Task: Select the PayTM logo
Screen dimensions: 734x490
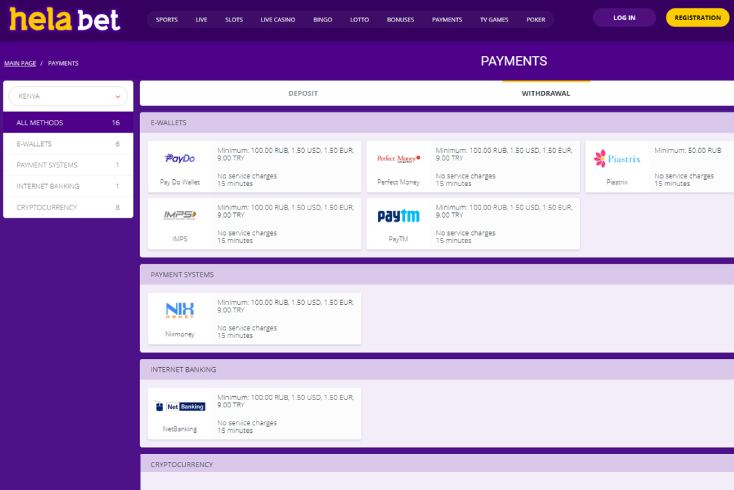Action: pos(398,216)
